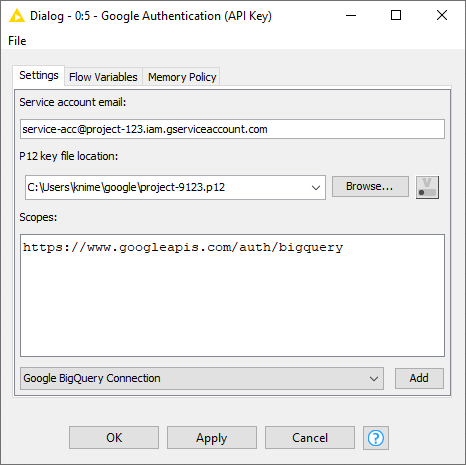This screenshot has width=466, height=465.
Task: Click the 'Scopes:' label
Action: (38, 217)
